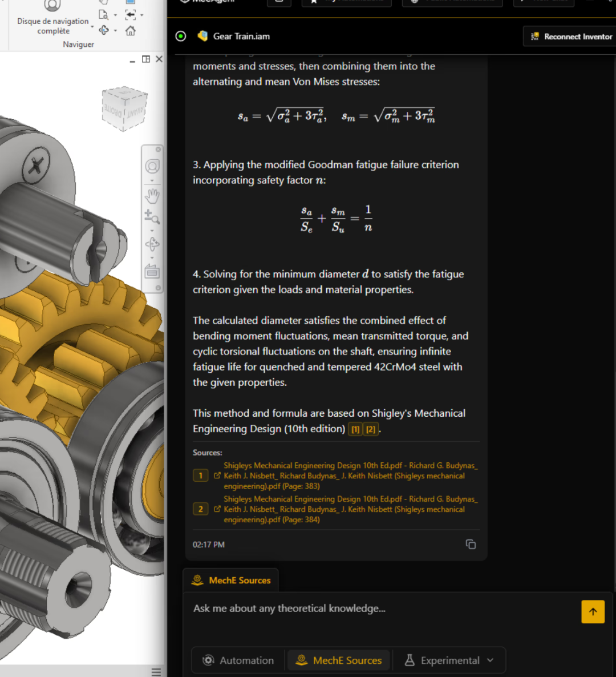The height and width of the screenshot is (677, 616).
Task: Click the DROITE face of the ViewCube
Action: 112,110
